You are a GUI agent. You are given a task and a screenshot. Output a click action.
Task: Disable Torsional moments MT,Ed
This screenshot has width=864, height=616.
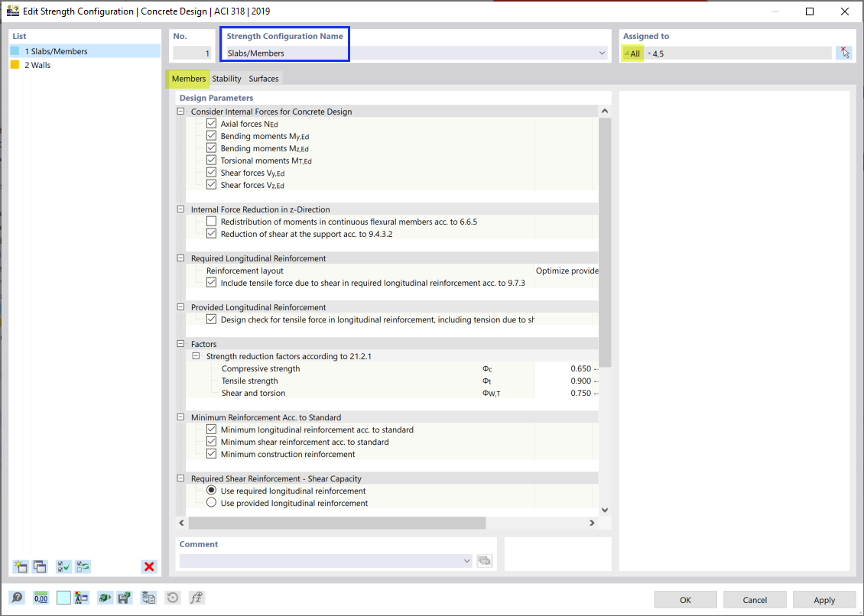pos(211,160)
